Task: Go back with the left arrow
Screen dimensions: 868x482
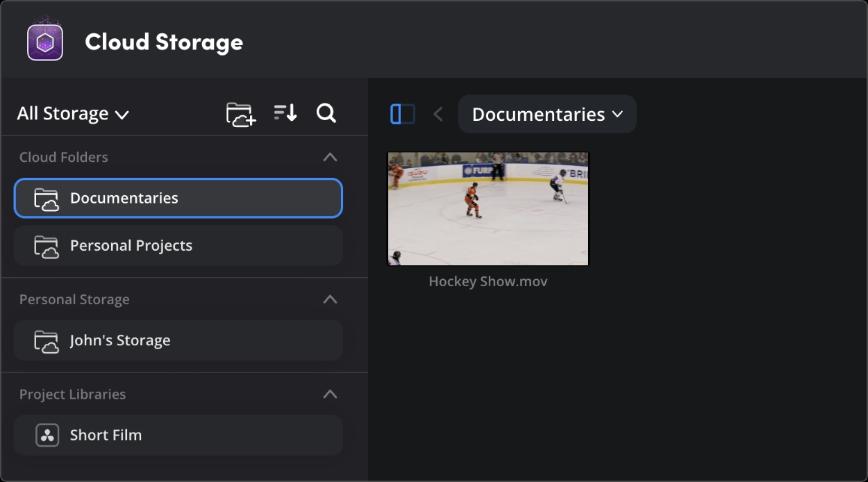Action: point(438,114)
